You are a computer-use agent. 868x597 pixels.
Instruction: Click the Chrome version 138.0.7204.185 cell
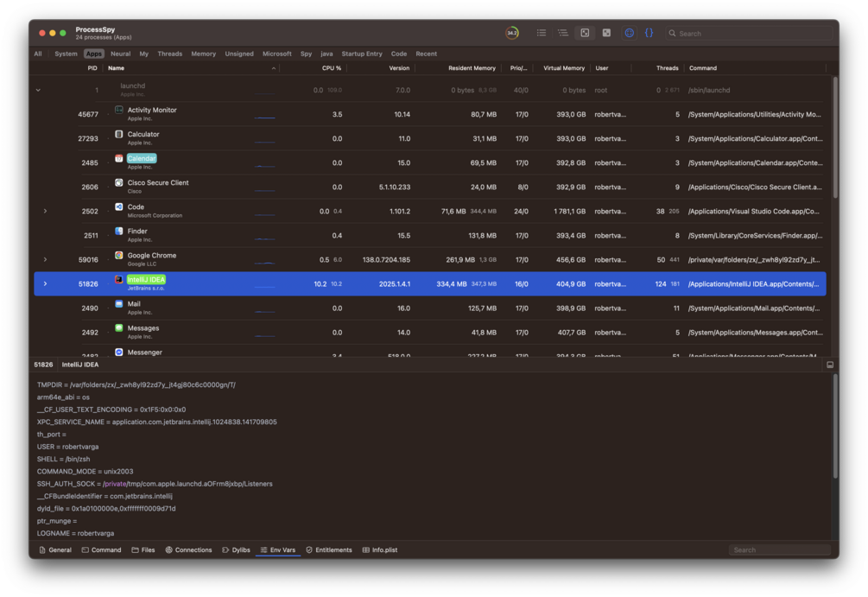386,260
